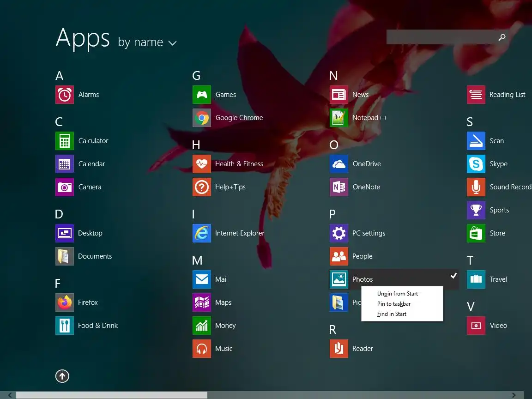532x399 pixels.
Task: Click the 'Reading List' label
Action: click(507, 95)
